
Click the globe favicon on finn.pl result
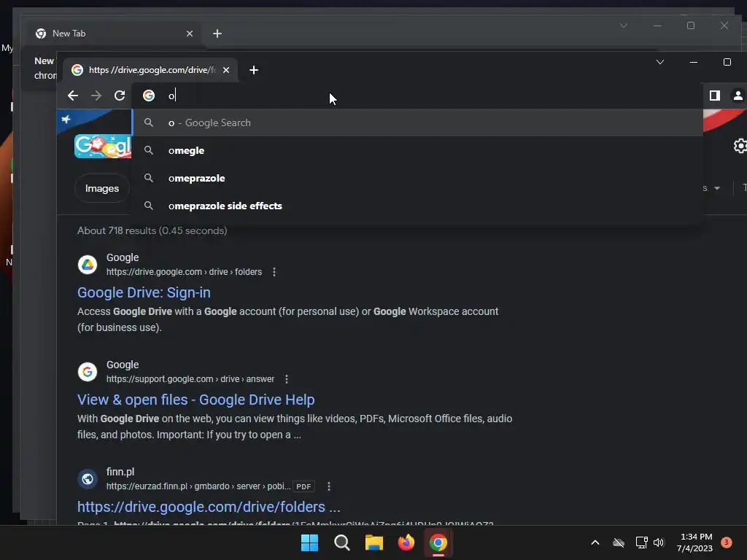click(88, 478)
